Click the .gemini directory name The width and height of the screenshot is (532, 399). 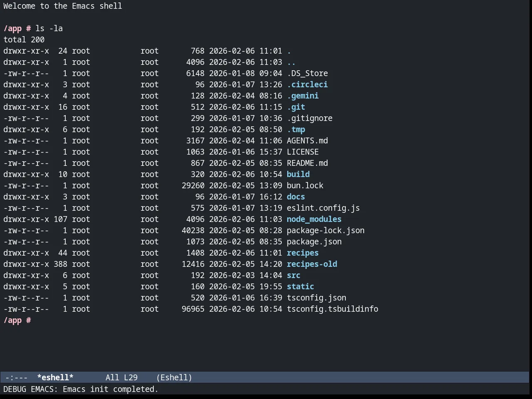coord(303,96)
